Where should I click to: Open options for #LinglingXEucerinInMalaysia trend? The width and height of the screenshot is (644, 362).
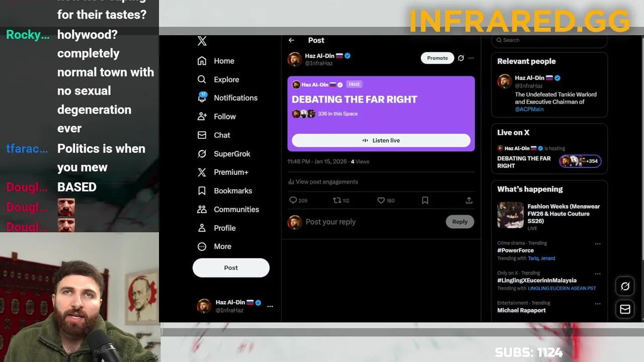598,274
